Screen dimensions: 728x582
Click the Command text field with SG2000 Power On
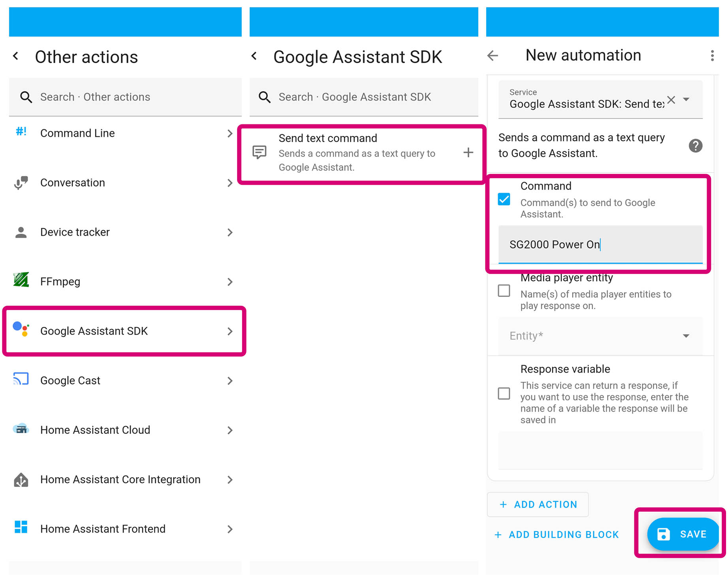(600, 244)
